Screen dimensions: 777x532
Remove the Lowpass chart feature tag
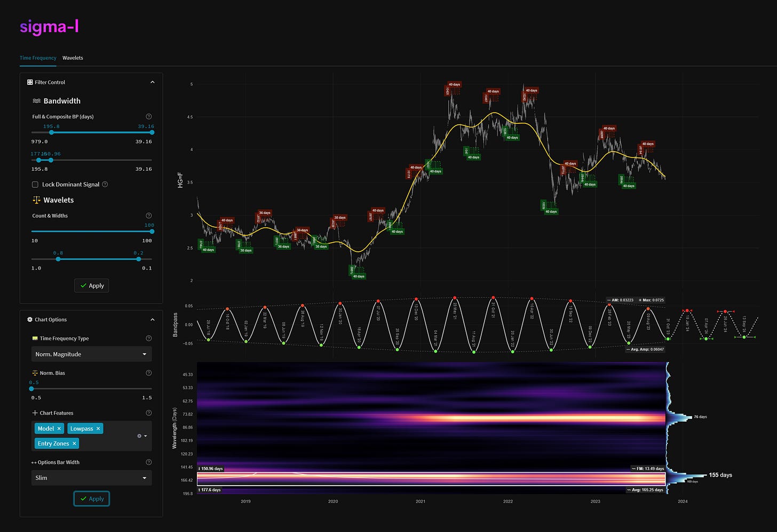click(x=98, y=428)
